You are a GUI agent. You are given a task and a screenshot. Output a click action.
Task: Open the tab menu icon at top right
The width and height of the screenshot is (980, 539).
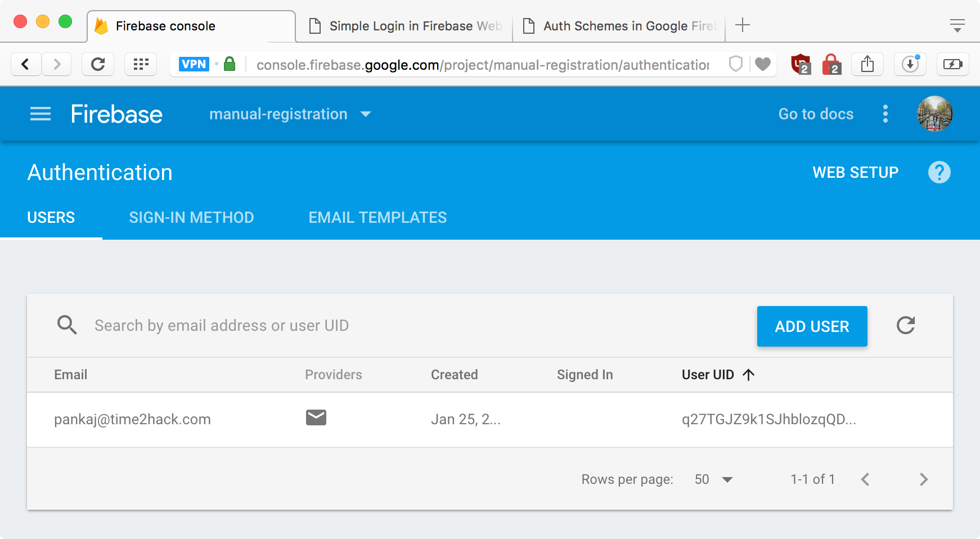point(957,25)
